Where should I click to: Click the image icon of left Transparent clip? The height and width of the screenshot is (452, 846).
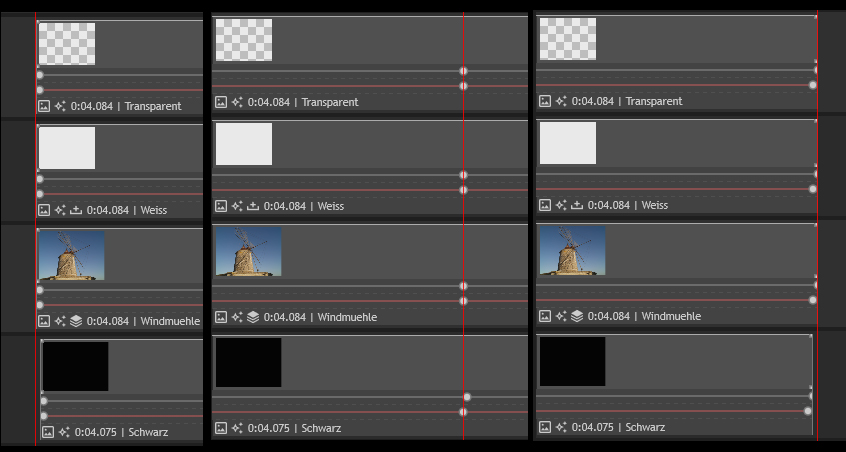point(44,106)
